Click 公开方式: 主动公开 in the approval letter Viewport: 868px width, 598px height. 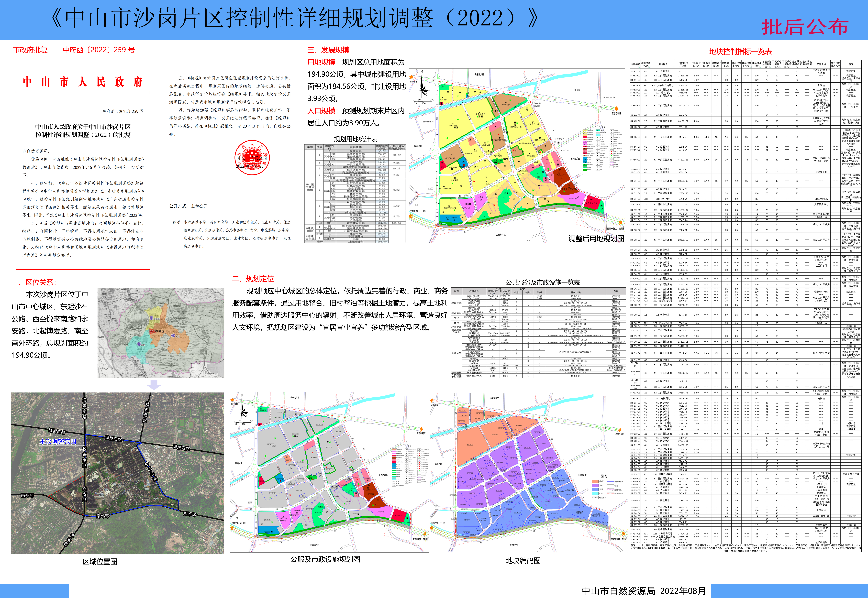pos(188,206)
